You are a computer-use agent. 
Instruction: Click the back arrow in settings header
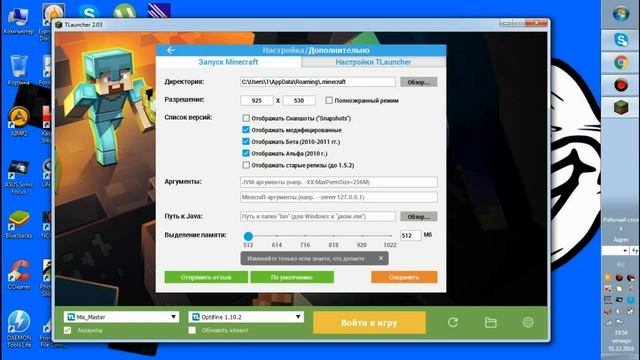[171, 50]
